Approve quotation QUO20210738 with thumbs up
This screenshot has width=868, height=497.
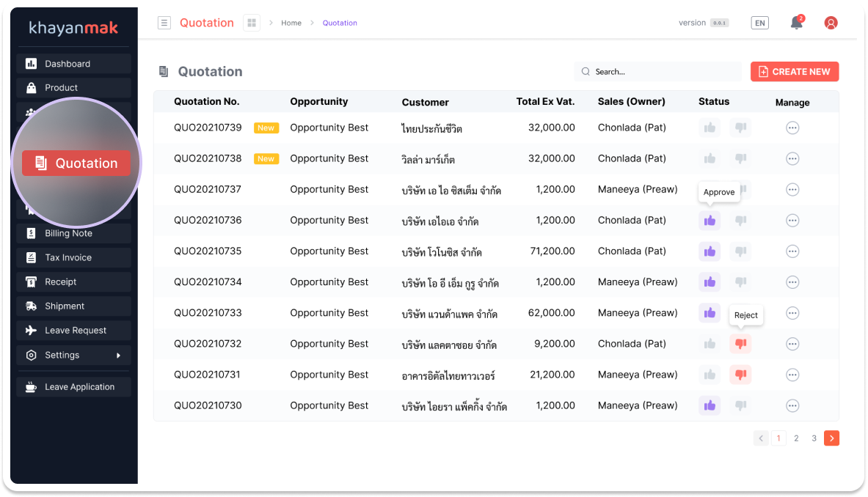[710, 158]
